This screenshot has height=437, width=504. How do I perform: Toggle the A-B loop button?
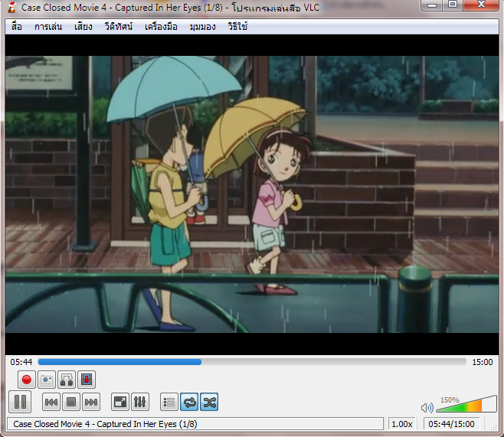coord(67,380)
